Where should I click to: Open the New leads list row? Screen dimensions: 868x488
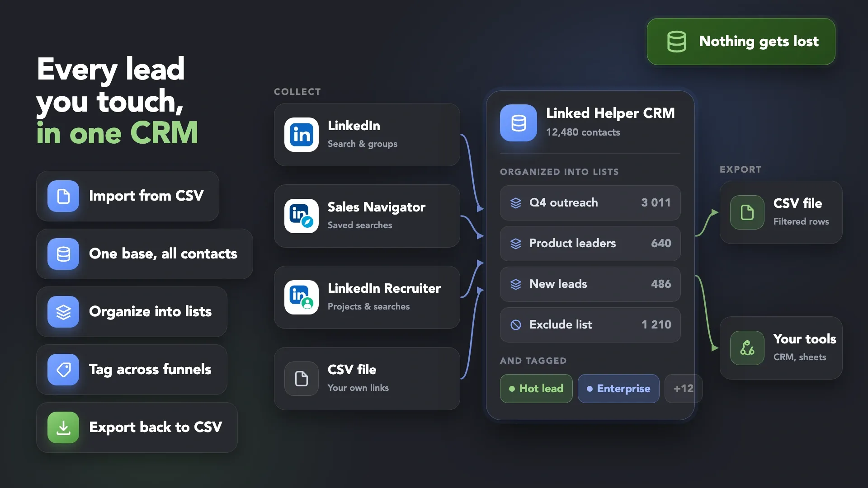[x=590, y=284]
